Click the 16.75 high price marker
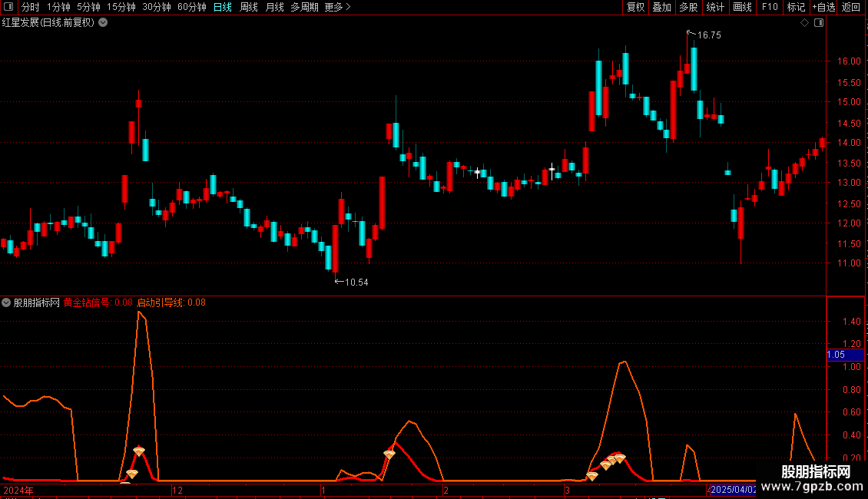 click(709, 35)
